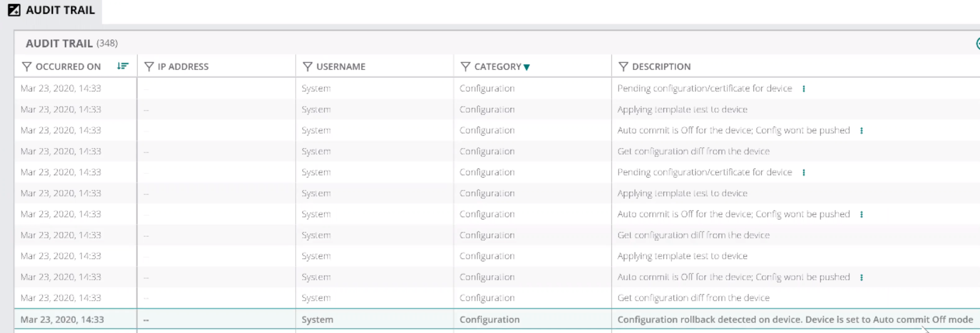Click the System cell in the first row
Viewport: 980px width, 333px height.
pyautogui.click(x=316, y=88)
